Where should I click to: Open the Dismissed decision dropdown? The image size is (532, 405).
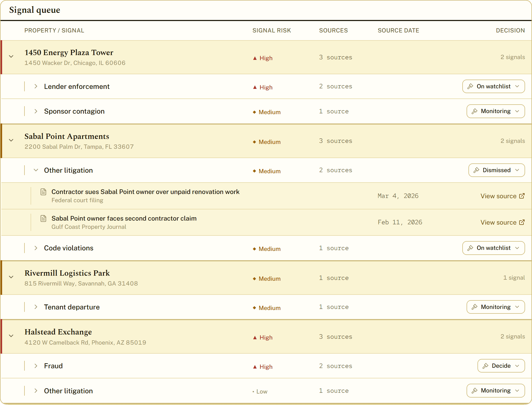[x=497, y=170]
